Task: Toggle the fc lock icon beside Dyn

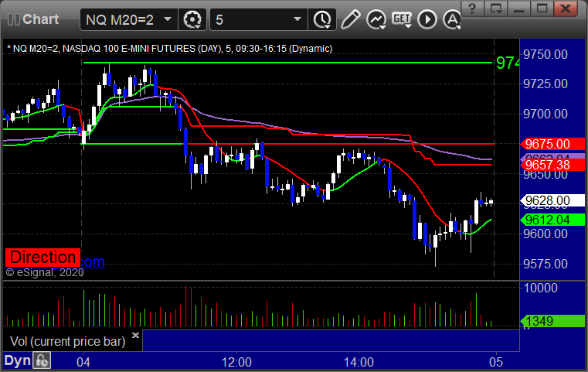Action: 42,360
